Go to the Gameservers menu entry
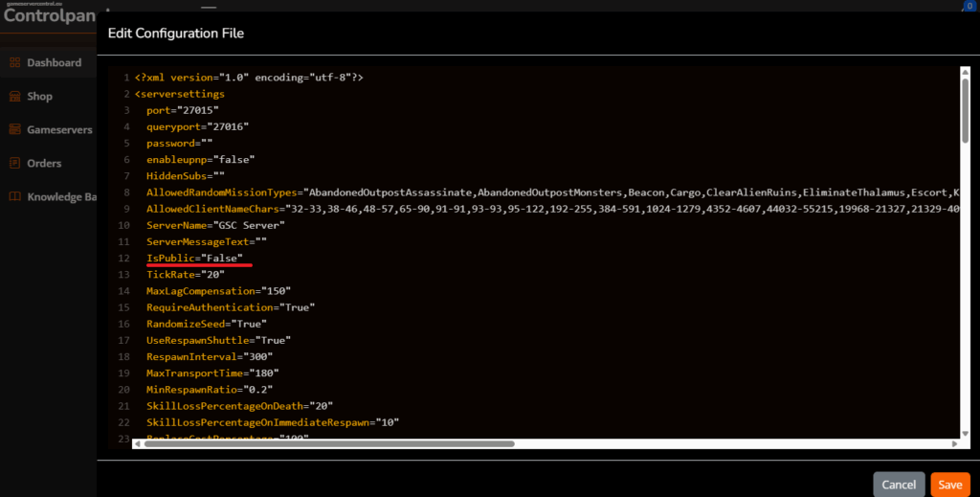This screenshot has width=980, height=497. pyautogui.click(x=59, y=129)
